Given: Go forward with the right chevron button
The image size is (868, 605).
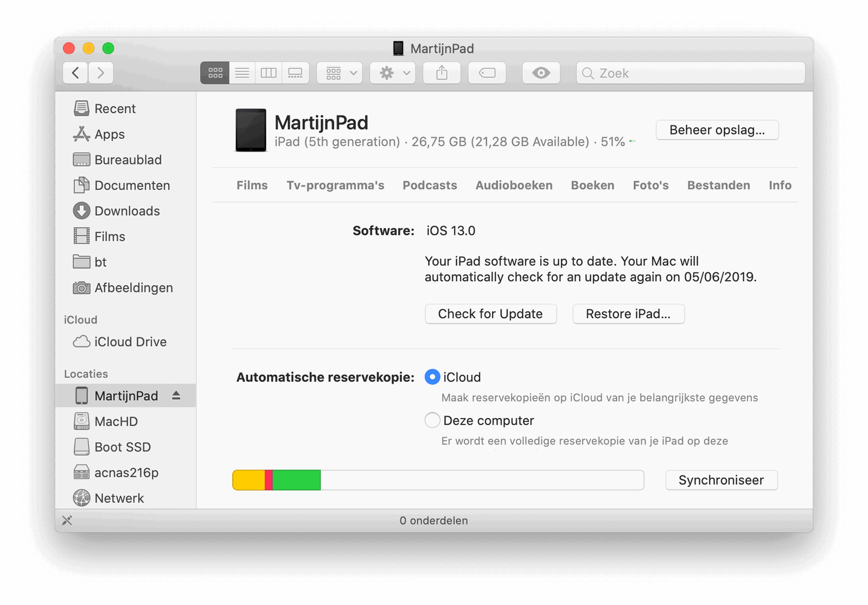Looking at the screenshot, I should [101, 73].
